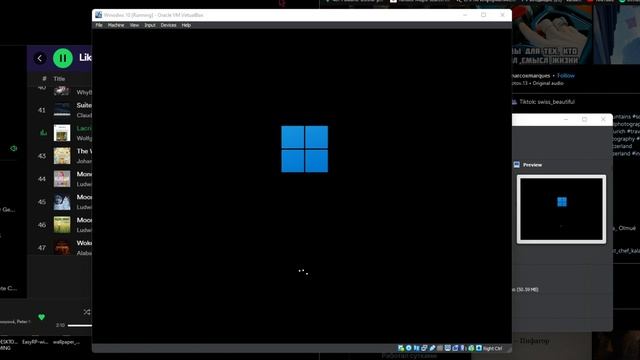Select track 44 album art in Spotify
The height and width of the screenshot is (360, 640).
coord(62,179)
